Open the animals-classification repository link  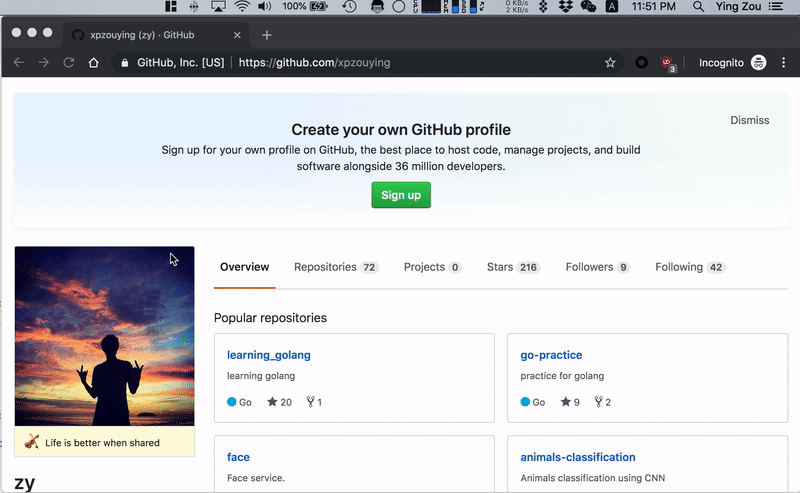pos(578,457)
